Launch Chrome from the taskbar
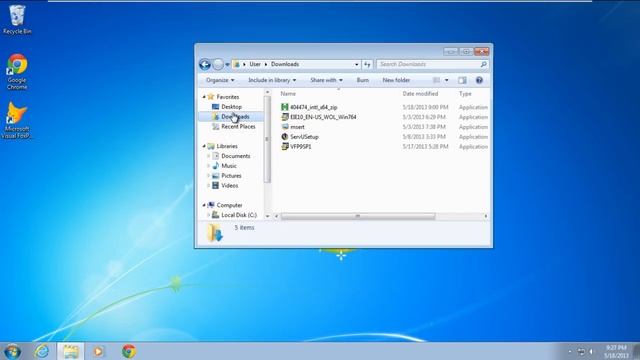Screen dimensions: 640x360 coord(129,351)
